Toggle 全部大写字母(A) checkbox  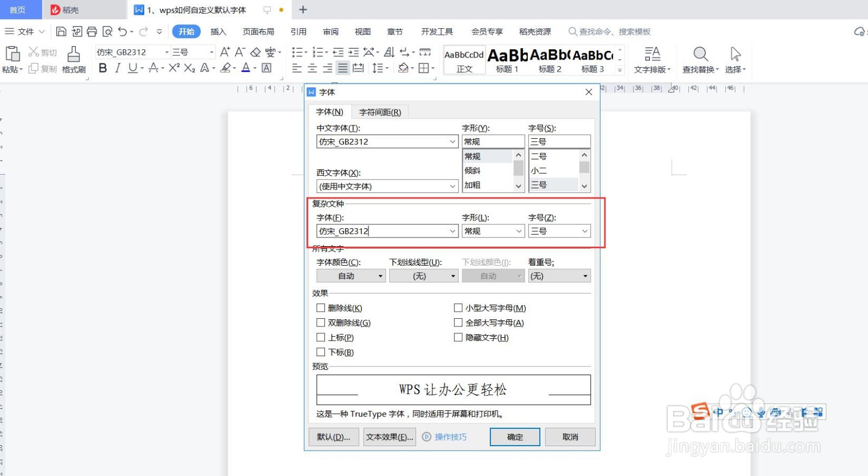pos(458,323)
